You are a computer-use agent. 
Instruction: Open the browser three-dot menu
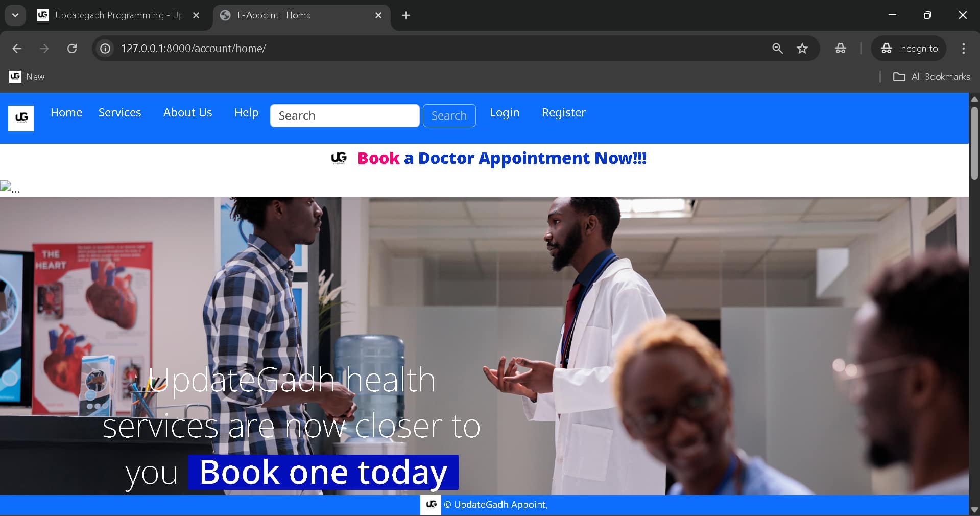(x=964, y=49)
